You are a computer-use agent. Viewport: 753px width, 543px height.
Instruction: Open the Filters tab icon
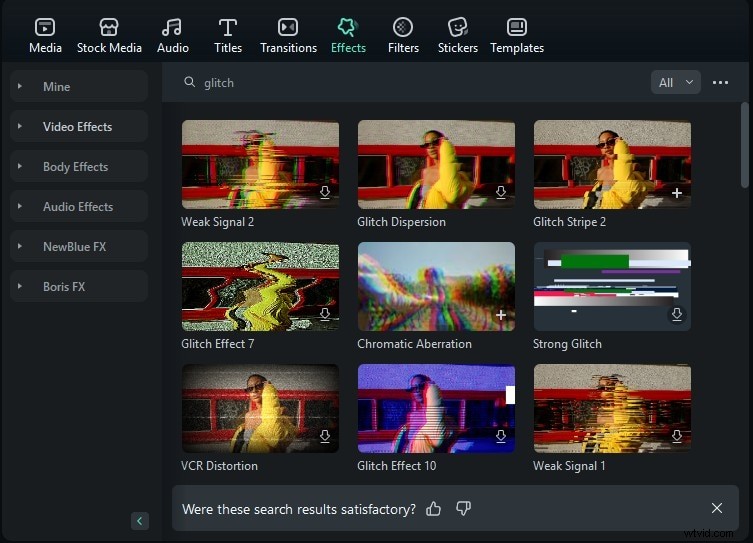[403, 27]
